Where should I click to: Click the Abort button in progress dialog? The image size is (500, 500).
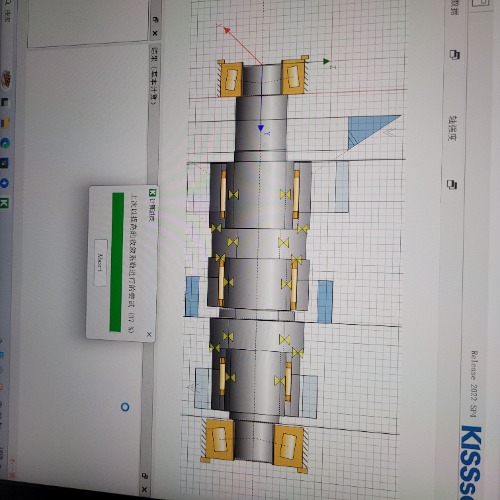point(100,262)
